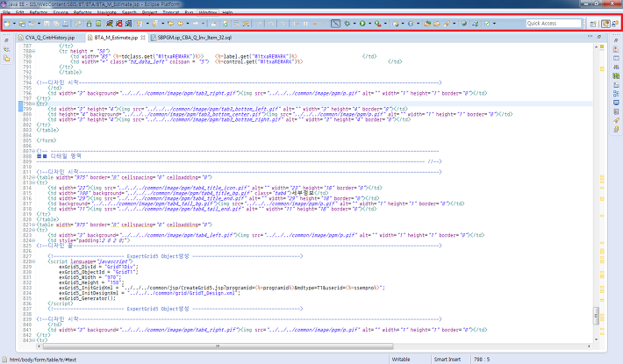Open the Web Browser globe icon
This screenshot has height=364, width=623.
[x=463, y=24]
